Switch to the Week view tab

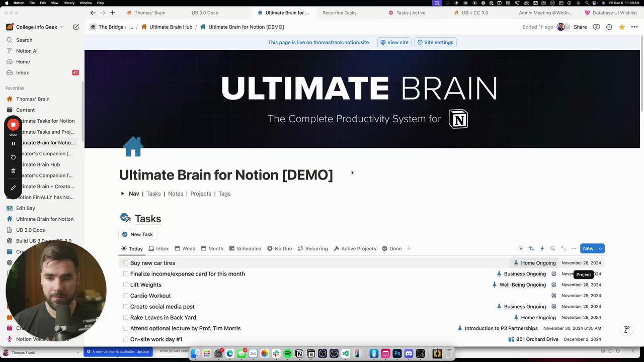185,248
